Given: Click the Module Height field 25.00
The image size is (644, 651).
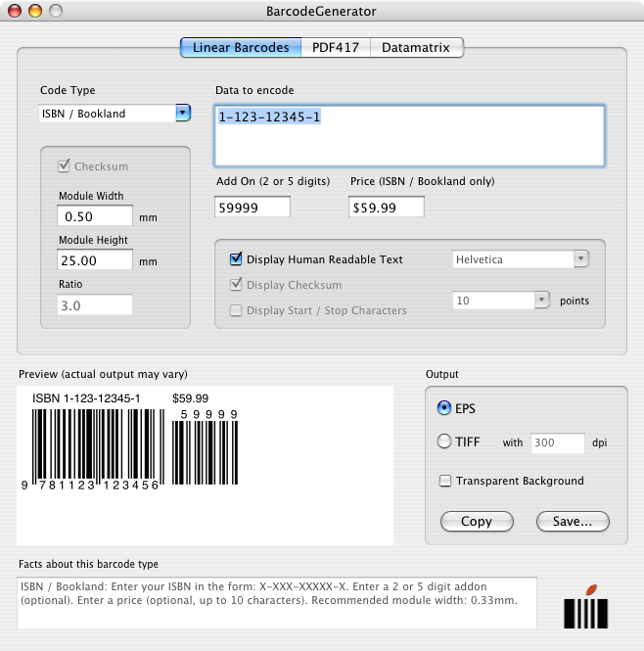Looking at the screenshot, I should click(95, 259).
